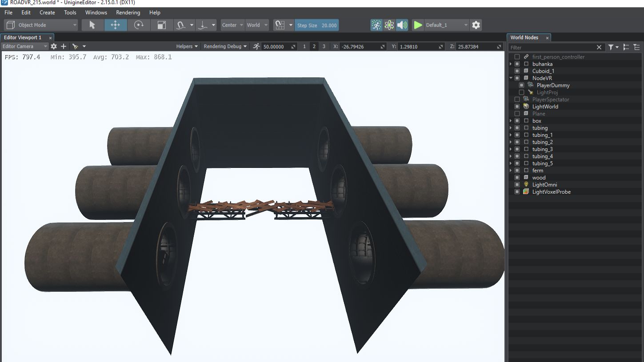Expand the ferm node
644x362 pixels.
[x=511, y=171]
